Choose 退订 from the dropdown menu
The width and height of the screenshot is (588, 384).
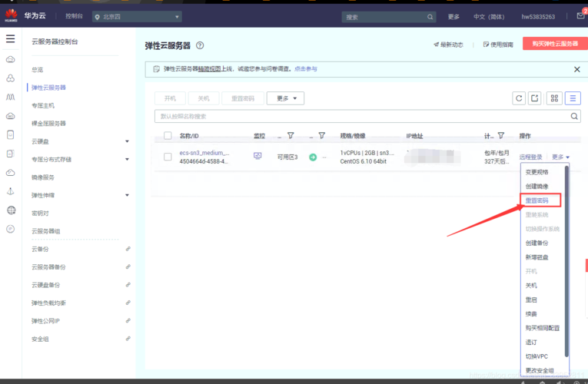[531, 342]
